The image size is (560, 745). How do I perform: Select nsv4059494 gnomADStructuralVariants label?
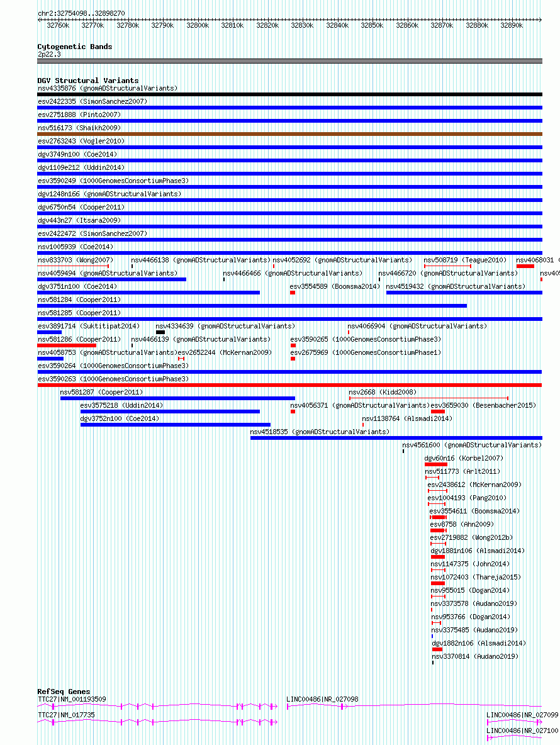pos(108,274)
